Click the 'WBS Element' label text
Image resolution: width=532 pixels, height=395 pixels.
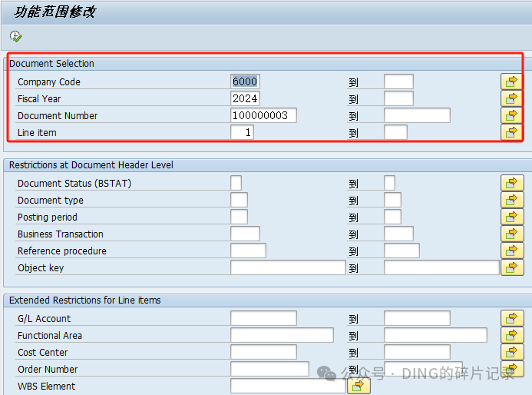click(x=47, y=387)
